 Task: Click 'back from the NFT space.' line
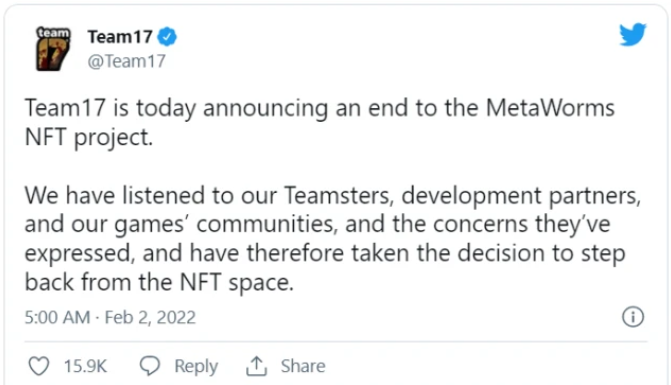159,282
